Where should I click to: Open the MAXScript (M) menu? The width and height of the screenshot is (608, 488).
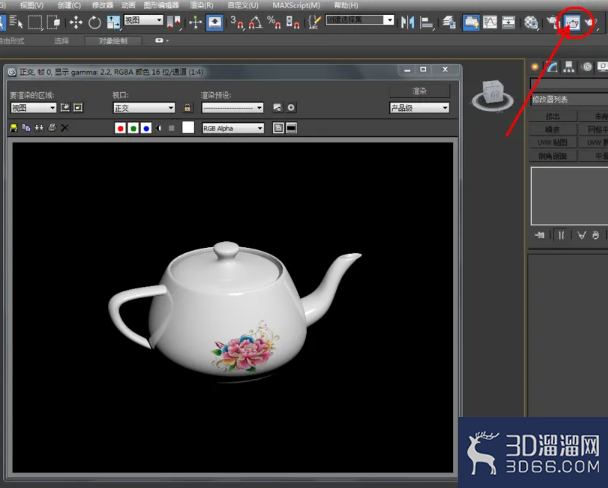tap(296, 5)
